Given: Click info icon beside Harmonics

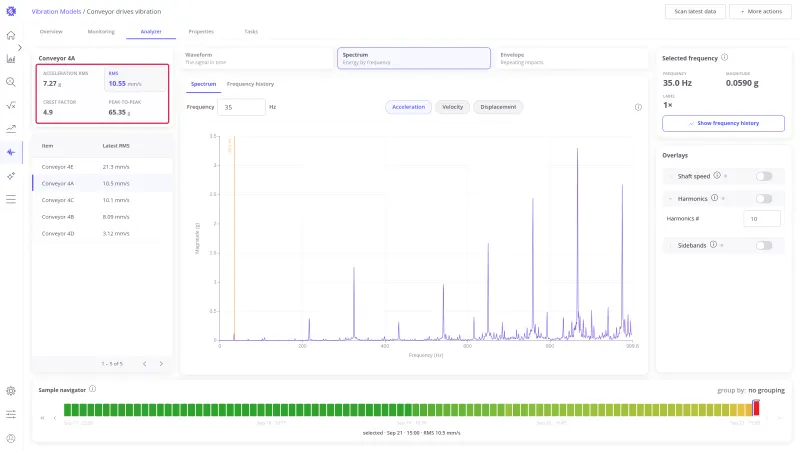Looking at the screenshot, I should tap(714, 198).
